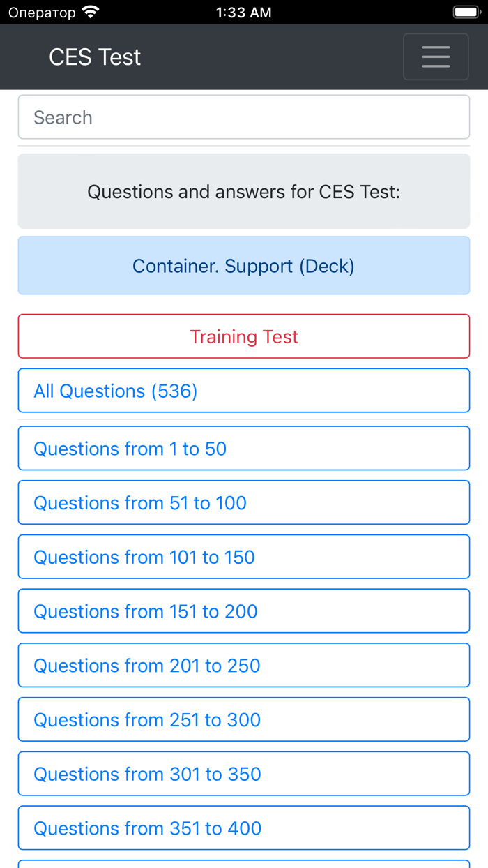Tap the Questions and answers header banner
488x868 pixels.
243,191
